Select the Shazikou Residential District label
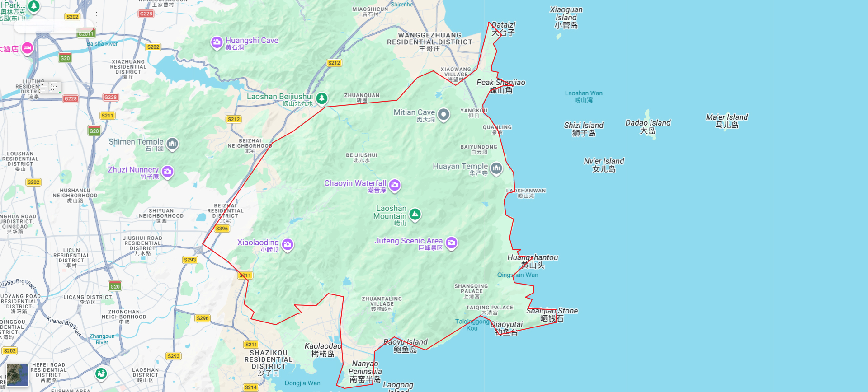This screenshot has height=392, width=868. [x=269, y=363]
